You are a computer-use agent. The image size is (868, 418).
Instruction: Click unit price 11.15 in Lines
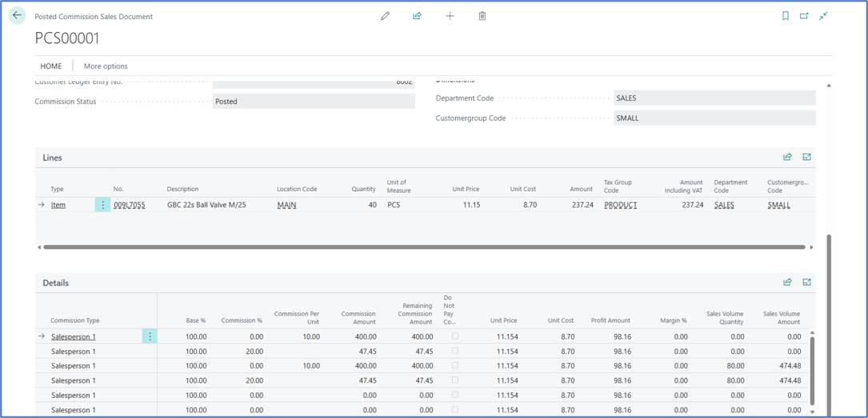click(471, 205)
